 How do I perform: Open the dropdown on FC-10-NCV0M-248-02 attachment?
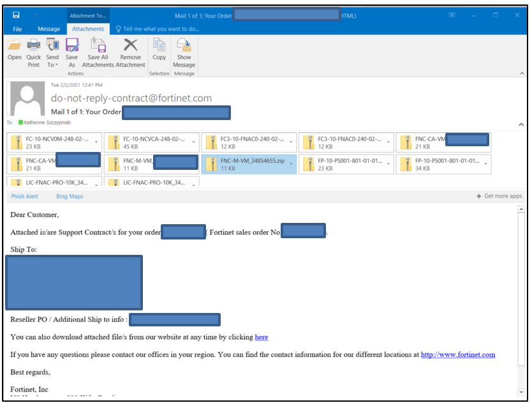[97, 142]
